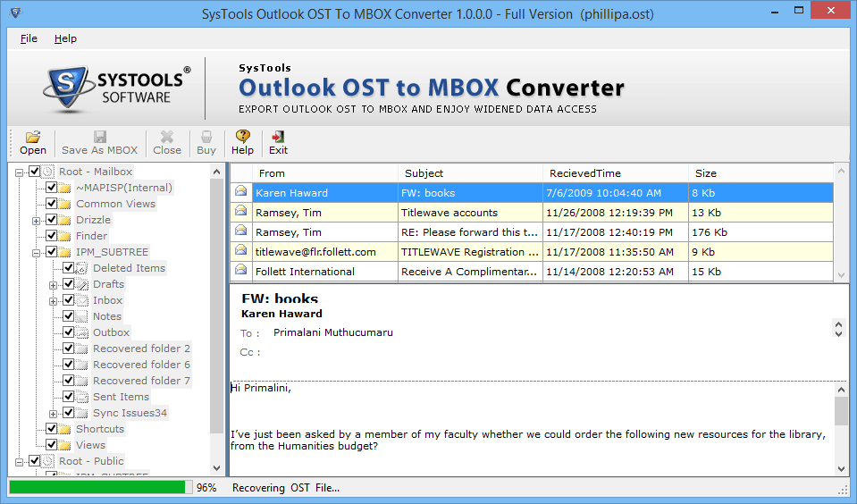Click envelope icon of Titlewave accounts email
857x504 pixels.
[x=240, y=211]
